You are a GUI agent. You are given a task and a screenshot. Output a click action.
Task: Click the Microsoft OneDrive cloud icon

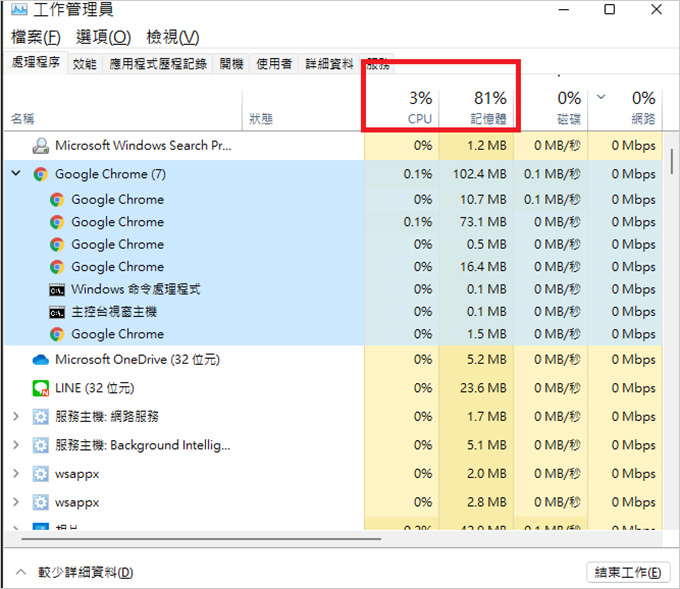tap(40, 360)
